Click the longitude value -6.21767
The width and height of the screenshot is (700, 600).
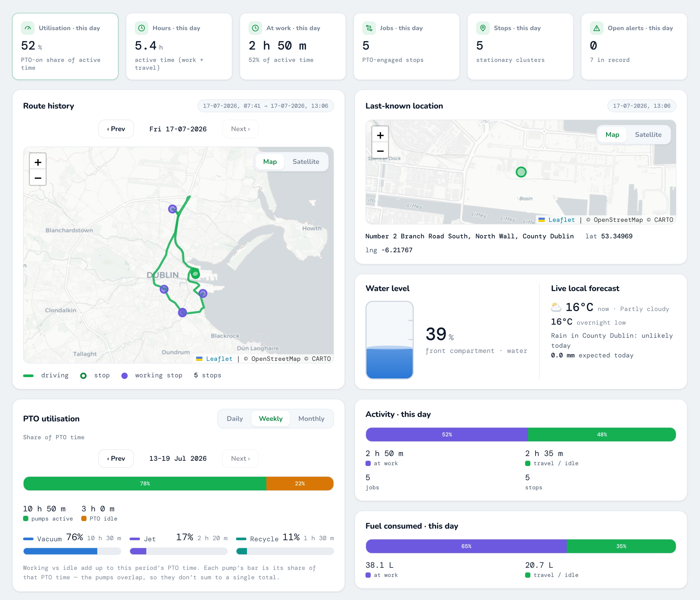tap(397, 250)
